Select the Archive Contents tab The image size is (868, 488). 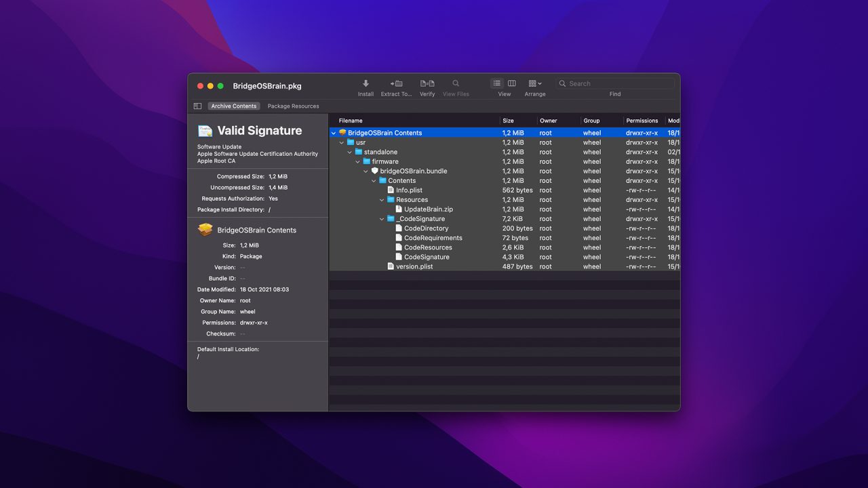233,106
